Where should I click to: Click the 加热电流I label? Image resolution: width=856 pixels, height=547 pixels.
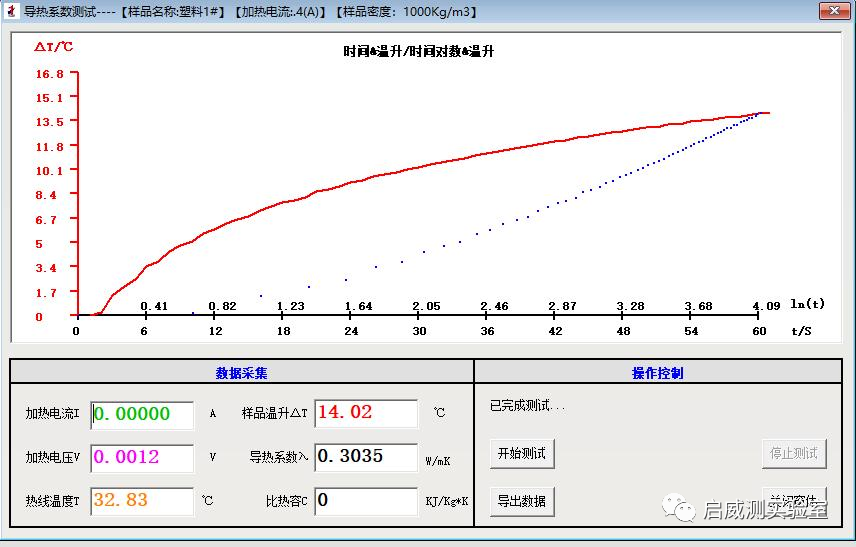pos(52,414)
